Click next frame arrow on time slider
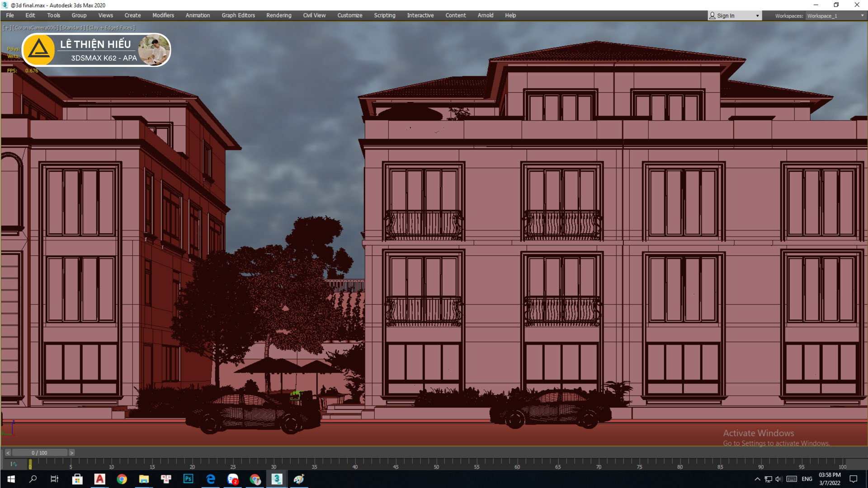 71,453
